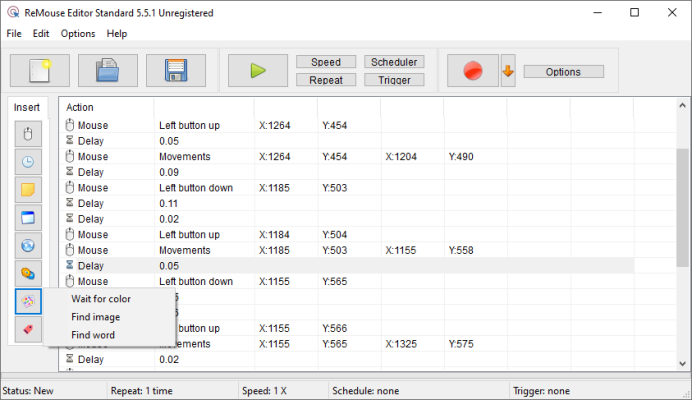Save the script with the floppy disk icon
The image size is (692, 400).
175,71
